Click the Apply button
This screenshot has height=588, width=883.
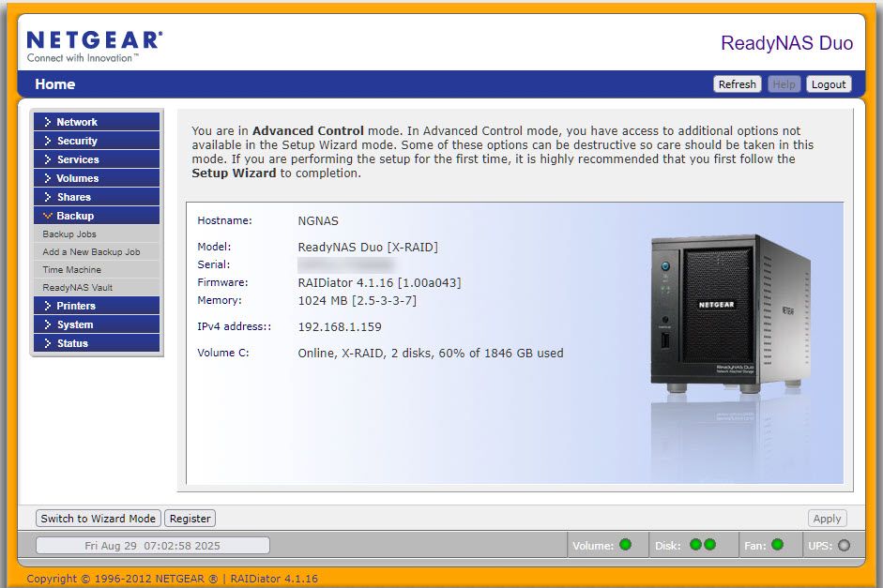click(x=827, y=519)
